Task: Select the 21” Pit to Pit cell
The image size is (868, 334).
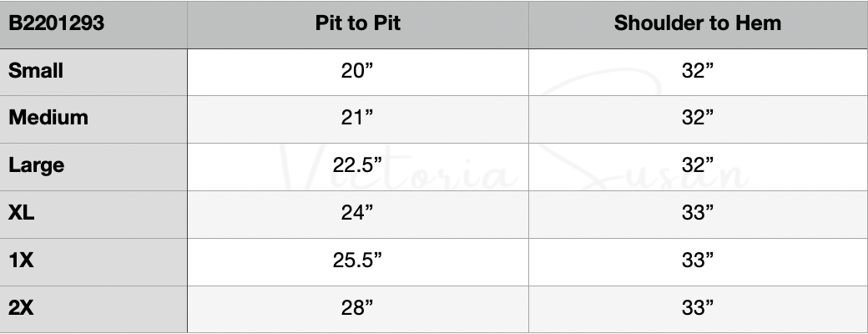Action: coord(357,118)
